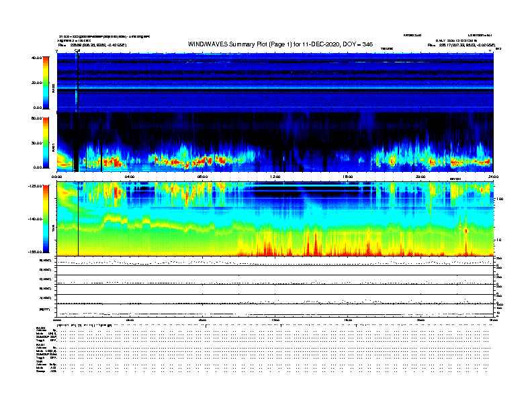This screenshot has width=532, height=411.
Task: Click the 12:00 tick under the line plots
Action: click(x=275, y=320)
